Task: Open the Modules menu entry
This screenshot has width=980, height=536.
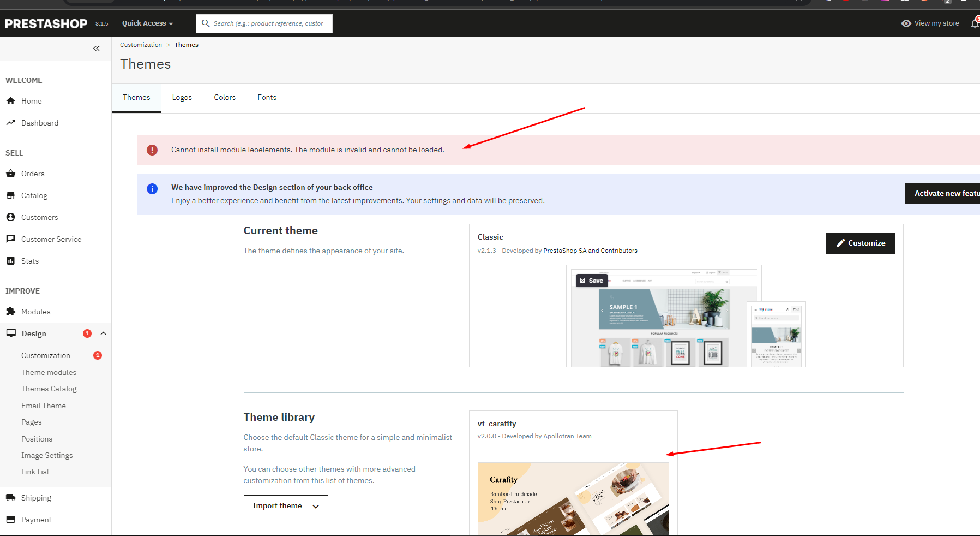Action: (36, 312)
